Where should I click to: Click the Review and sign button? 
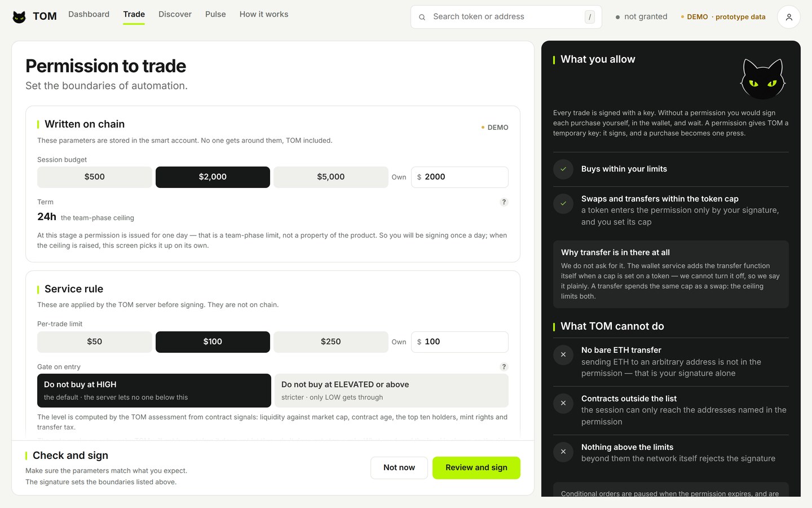pos(476,468)
